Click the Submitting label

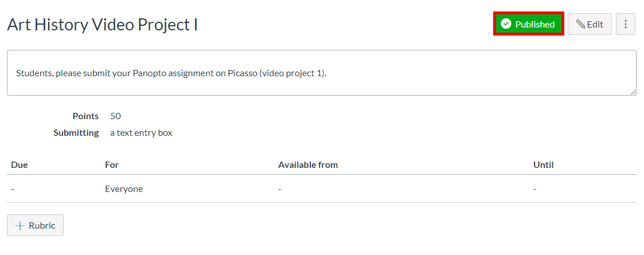pyautogui.click(x=76, y=133)
